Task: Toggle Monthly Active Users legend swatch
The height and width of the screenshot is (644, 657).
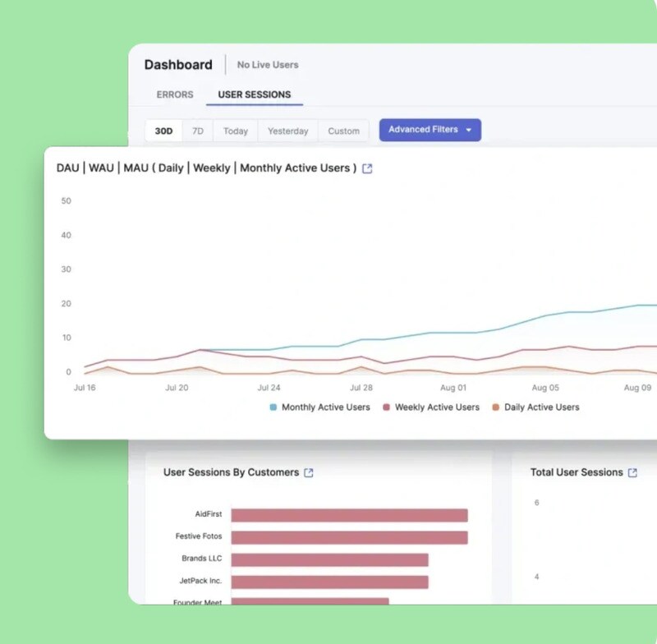Action: [273, 407]
